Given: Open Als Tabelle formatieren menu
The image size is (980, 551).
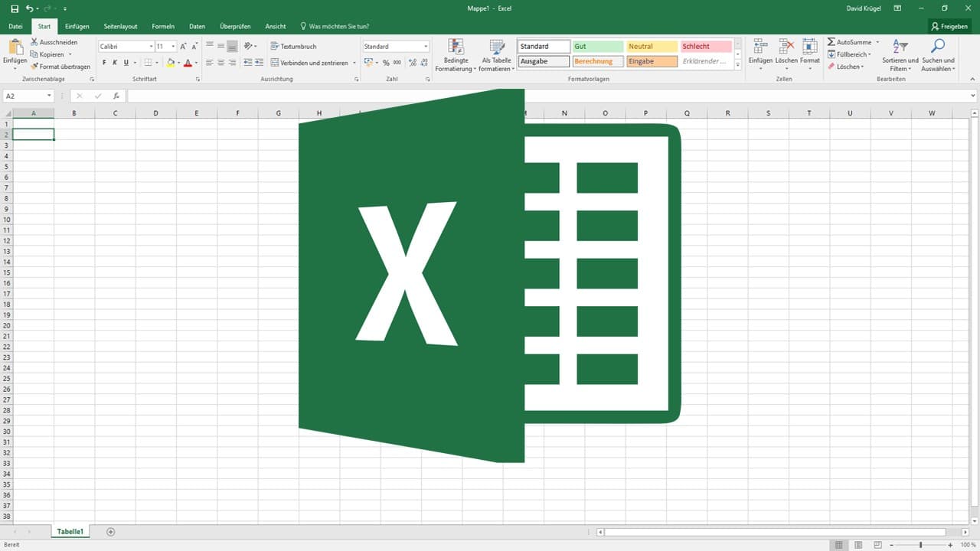Looking at the screenshot, I should 496,55.
